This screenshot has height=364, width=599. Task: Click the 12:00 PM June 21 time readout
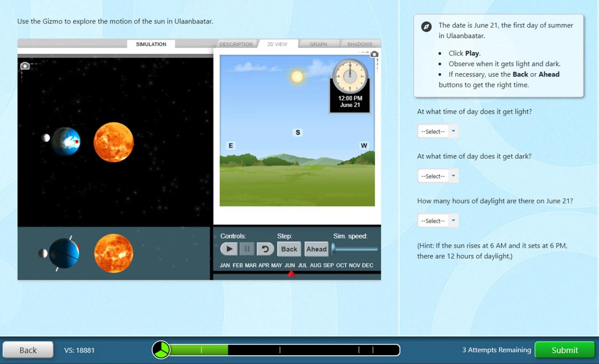350,101
